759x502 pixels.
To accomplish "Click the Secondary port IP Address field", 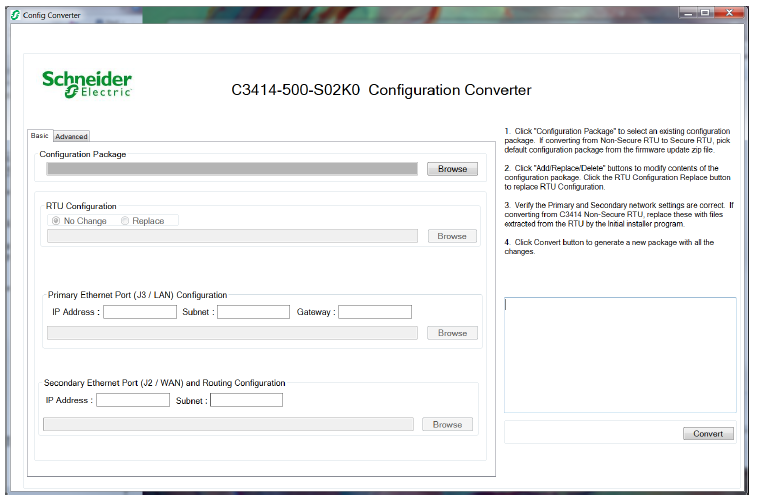I will coord(133,400).
